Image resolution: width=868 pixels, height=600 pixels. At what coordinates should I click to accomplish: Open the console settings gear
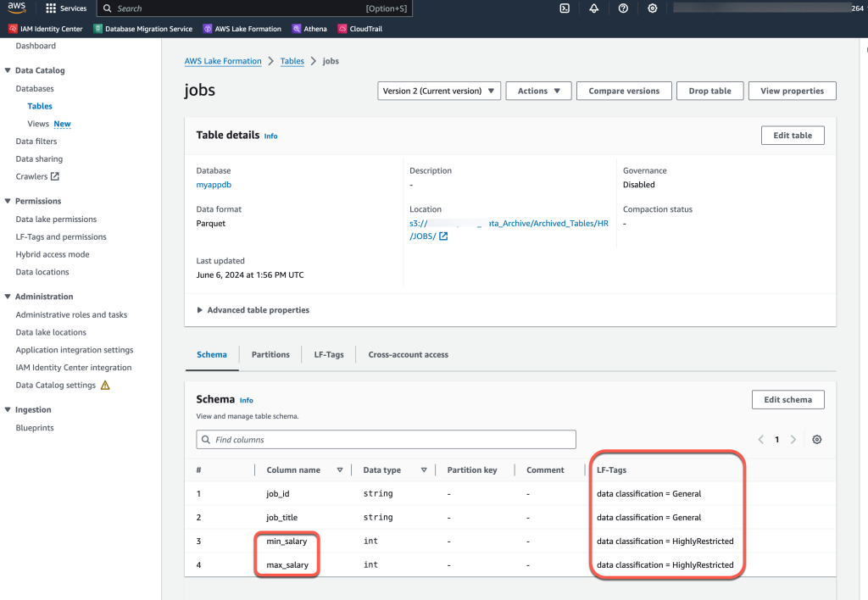point(652,8)
